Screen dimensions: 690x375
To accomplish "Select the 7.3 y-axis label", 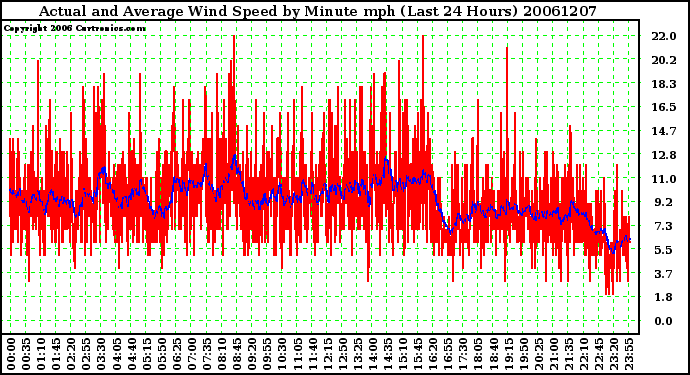I will click(664, 226).
